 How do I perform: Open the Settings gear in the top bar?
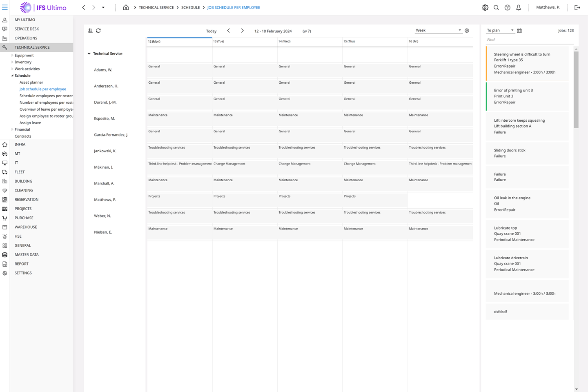[485, 7]
